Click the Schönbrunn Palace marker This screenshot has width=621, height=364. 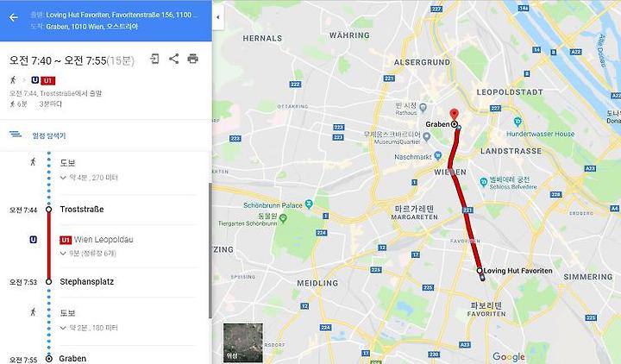309,204
